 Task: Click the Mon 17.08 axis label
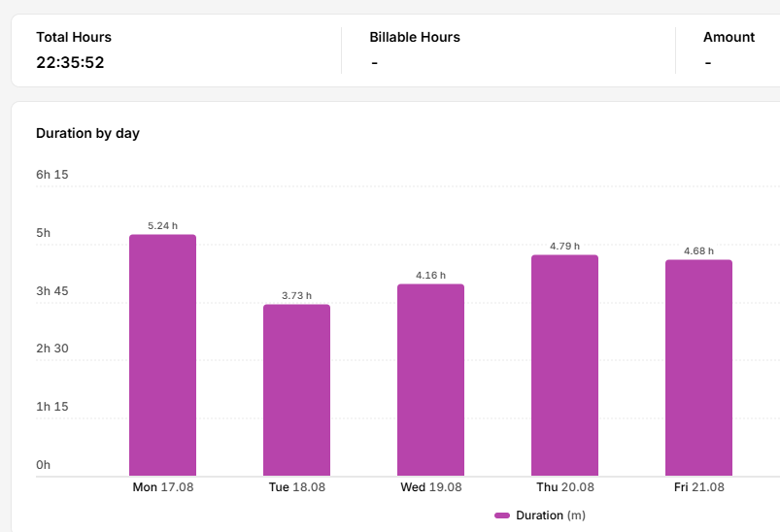click(x=162, y=487)
